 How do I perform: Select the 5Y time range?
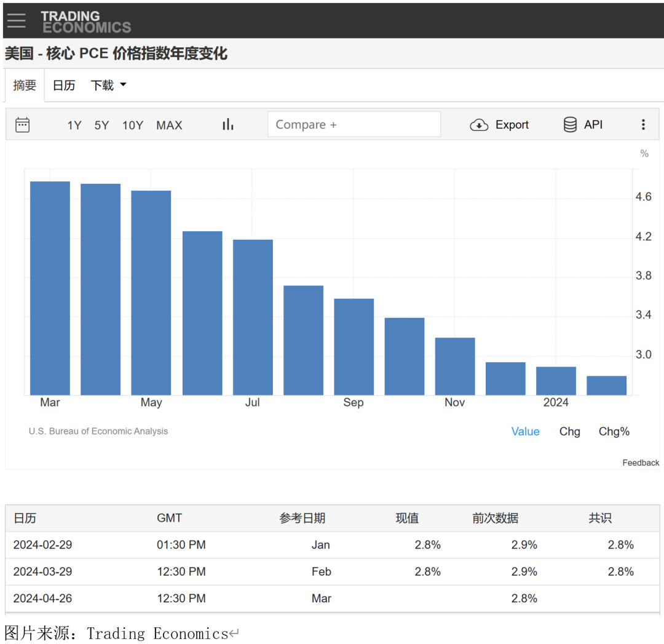coord(101,125)
